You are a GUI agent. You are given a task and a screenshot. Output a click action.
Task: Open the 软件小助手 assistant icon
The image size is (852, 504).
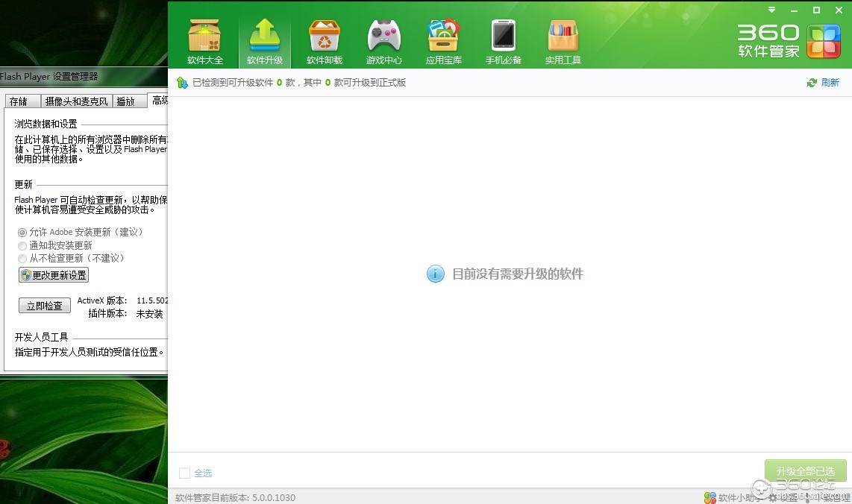coord(710,497)
